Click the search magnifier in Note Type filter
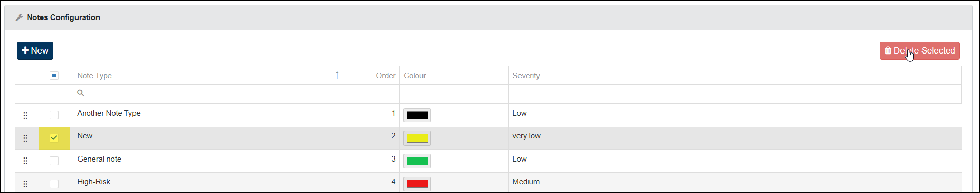980x193 pixels. [80, 93]
